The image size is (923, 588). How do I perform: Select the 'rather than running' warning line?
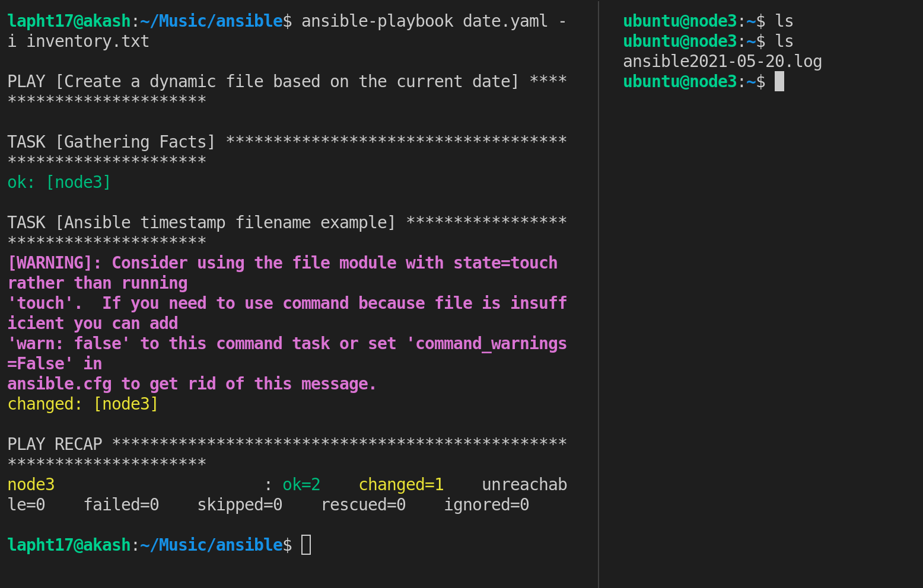click(x=97, y=283)
